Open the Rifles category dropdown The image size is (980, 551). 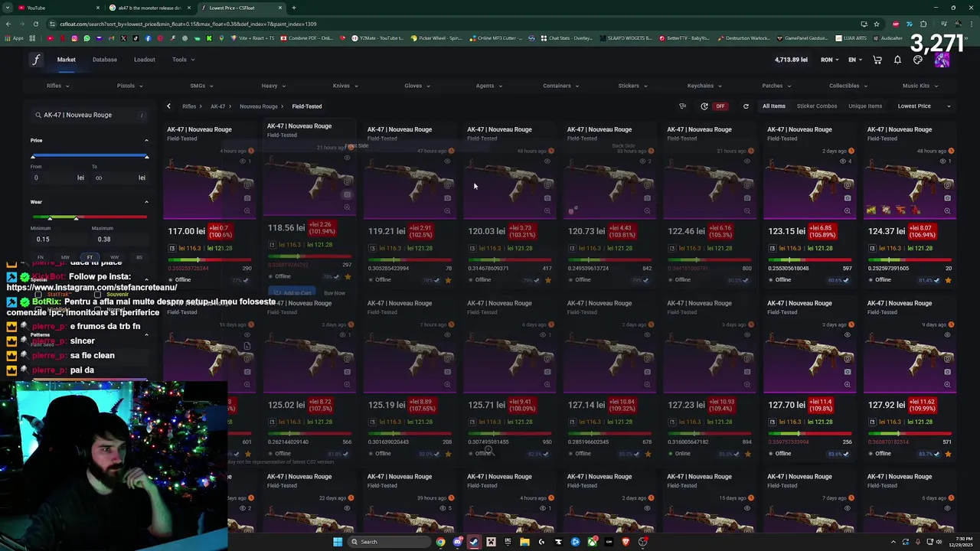tap(57, 86)
